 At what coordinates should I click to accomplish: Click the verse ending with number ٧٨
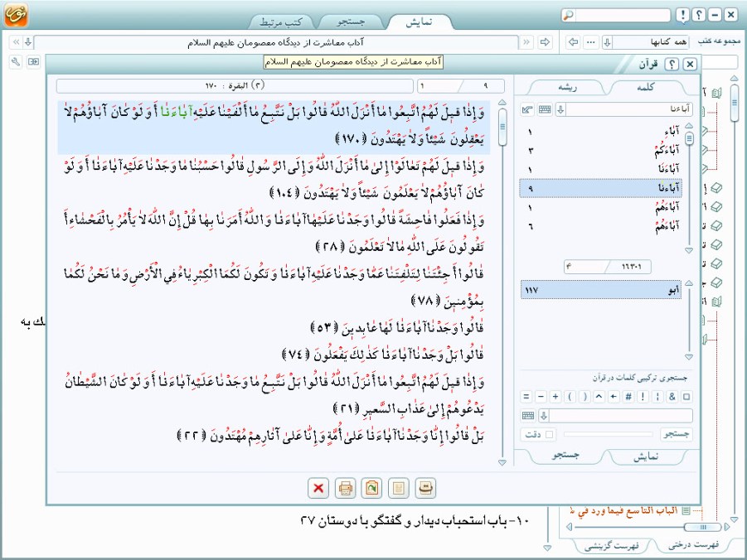click(274, 287)
